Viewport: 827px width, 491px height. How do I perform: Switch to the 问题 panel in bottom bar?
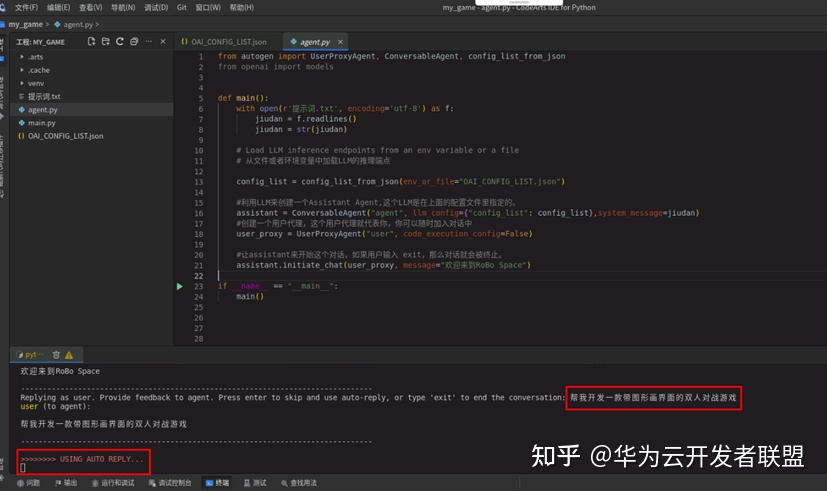tap(28, 482)
